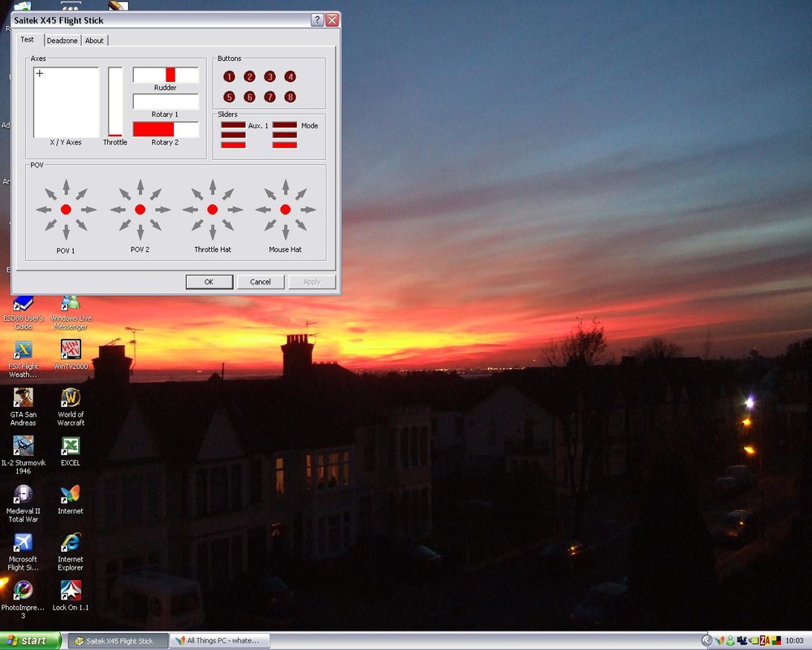This screenshot has height=650, width=812.
Task: Click button indicator number 8
Action: pyautogui.click(x=290, y=97)
